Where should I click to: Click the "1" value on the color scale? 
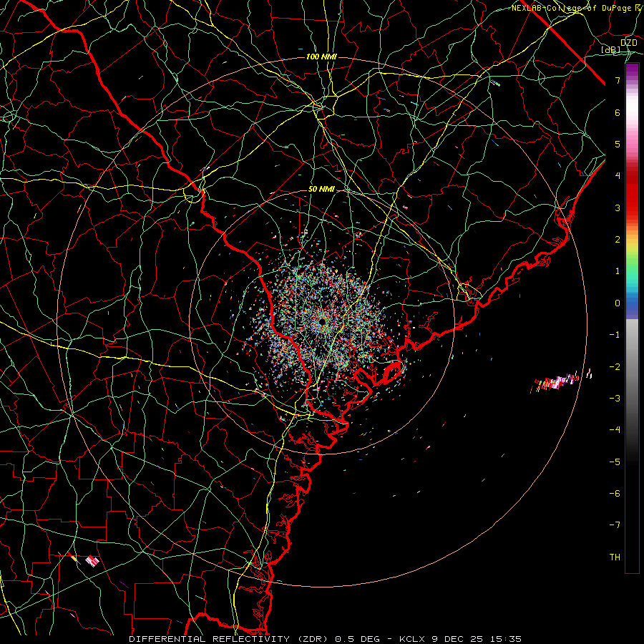pos(618,271)
